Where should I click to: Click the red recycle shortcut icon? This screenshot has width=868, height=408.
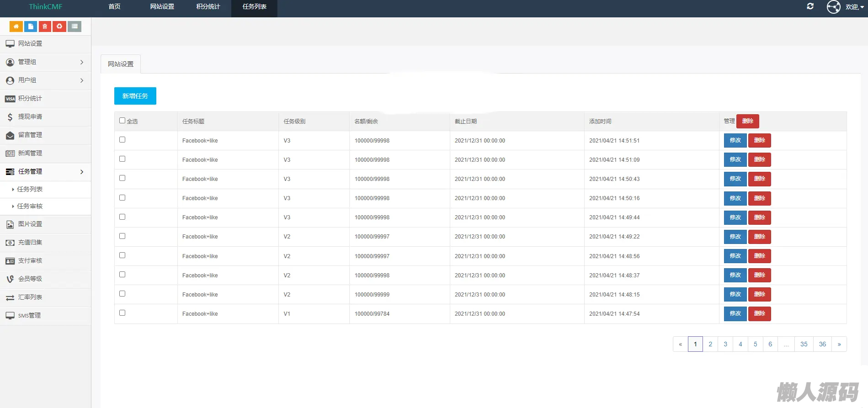click(x=59, y=26)
